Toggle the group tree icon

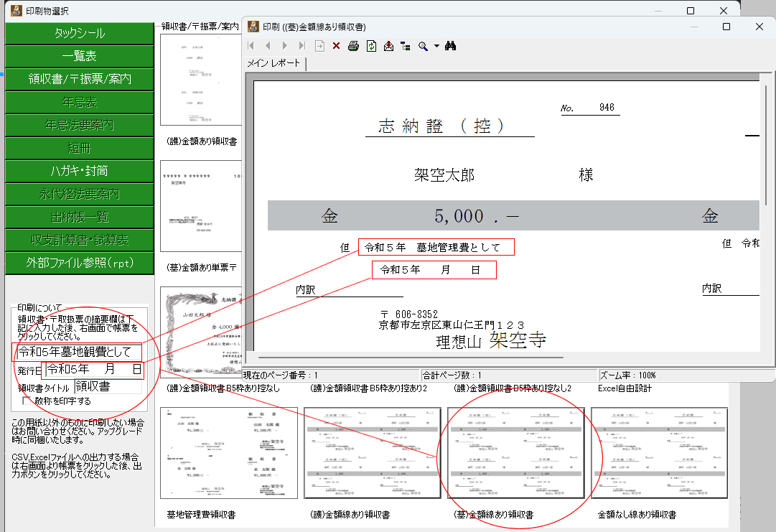click(406, 46)
